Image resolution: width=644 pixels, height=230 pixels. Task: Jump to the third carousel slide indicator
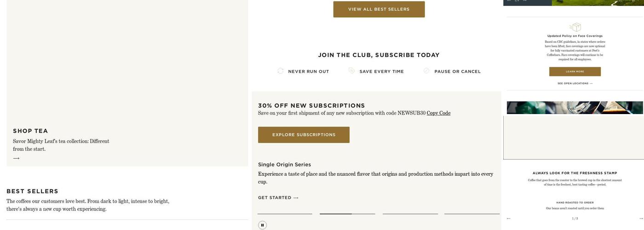pos(410,214)
